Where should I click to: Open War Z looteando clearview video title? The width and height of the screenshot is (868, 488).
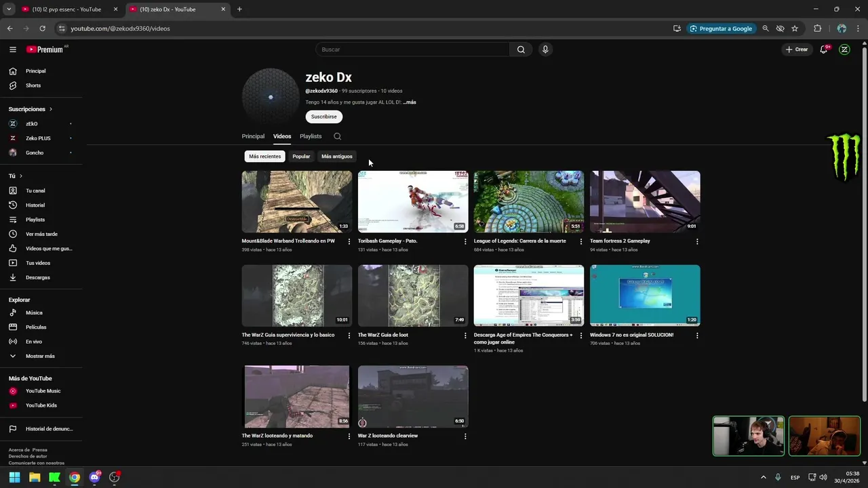(388, 436)
